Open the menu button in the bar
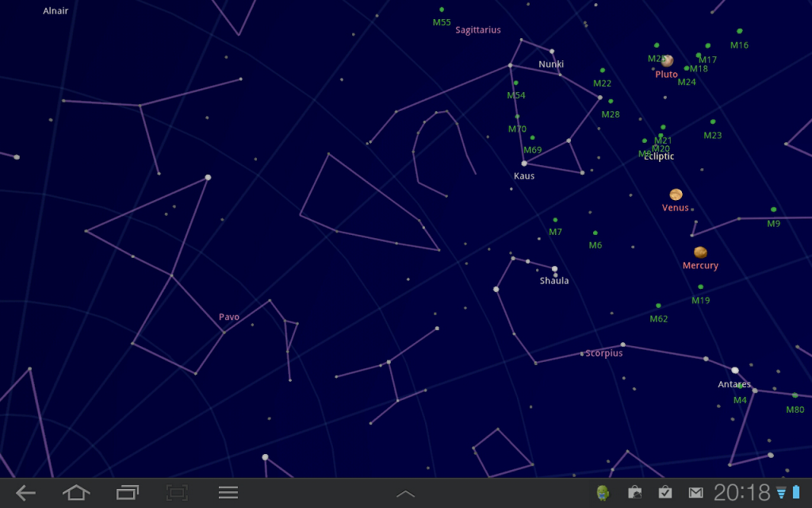The width and height of the screenshot is (812, 508). tap(228, 492)
